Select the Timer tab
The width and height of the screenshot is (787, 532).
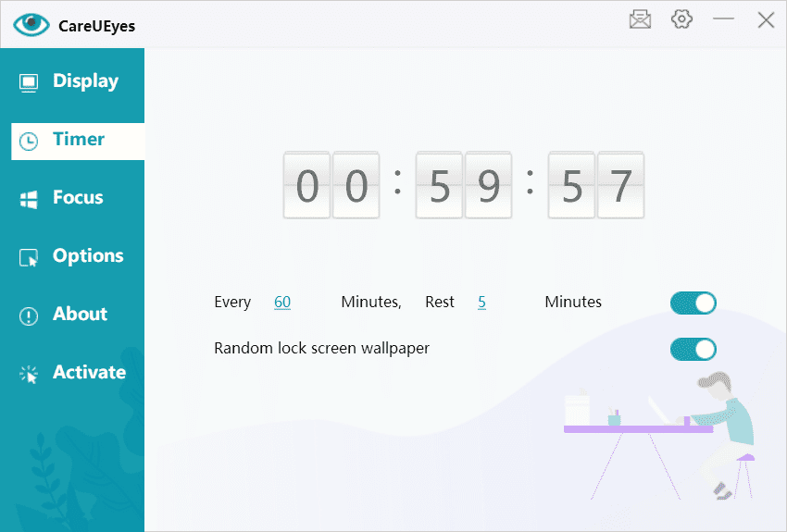point(78,142)
